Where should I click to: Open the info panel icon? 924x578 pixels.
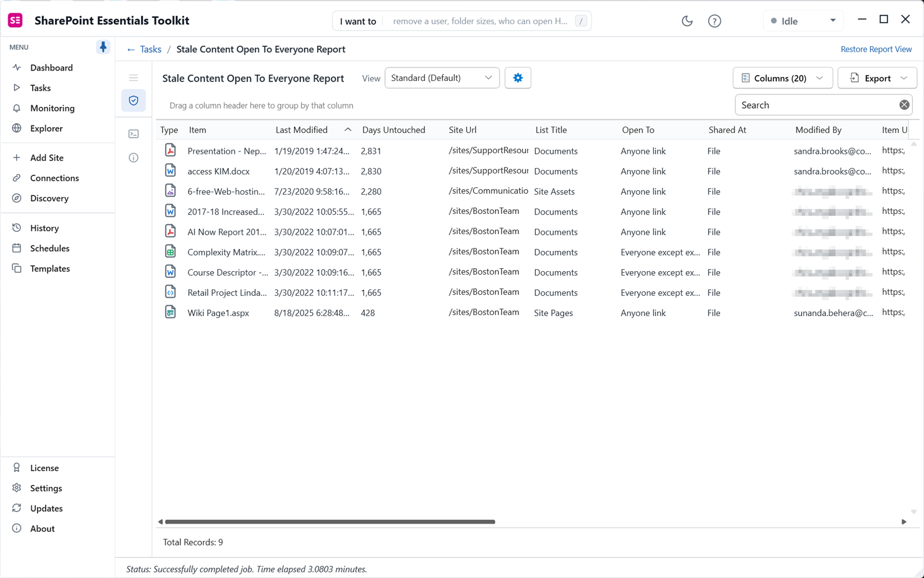[133, 158]
